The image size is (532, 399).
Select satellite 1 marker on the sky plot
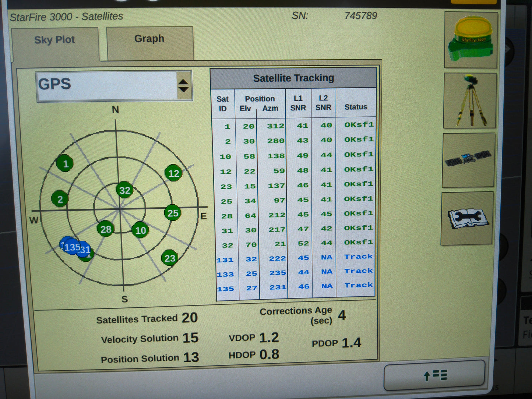[x=65, y=163]
